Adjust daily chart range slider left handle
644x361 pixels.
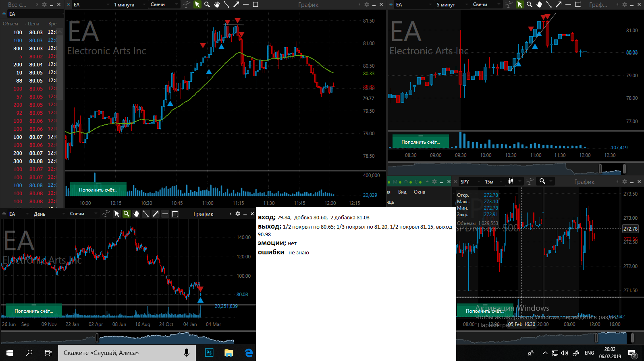(x=97, y=337)
